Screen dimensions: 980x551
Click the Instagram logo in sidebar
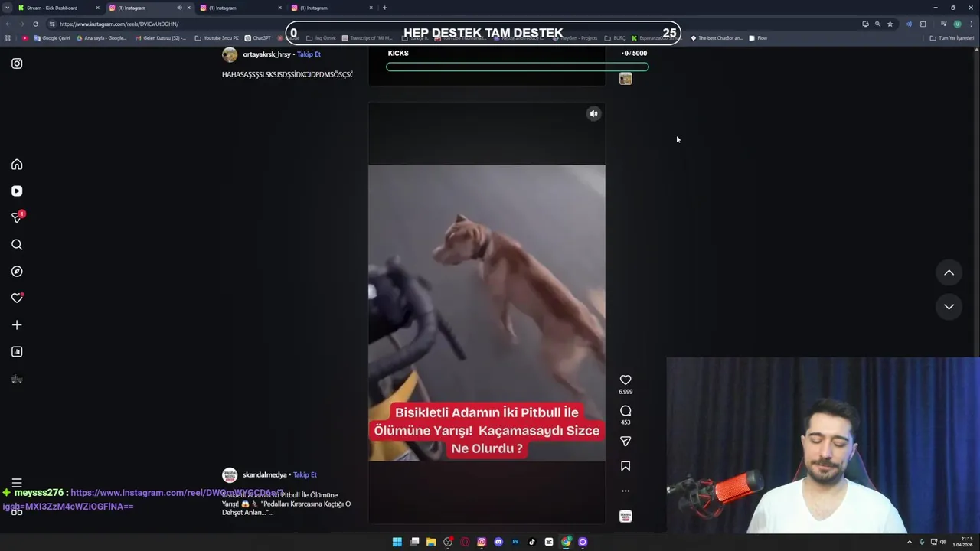pos(17,64)
